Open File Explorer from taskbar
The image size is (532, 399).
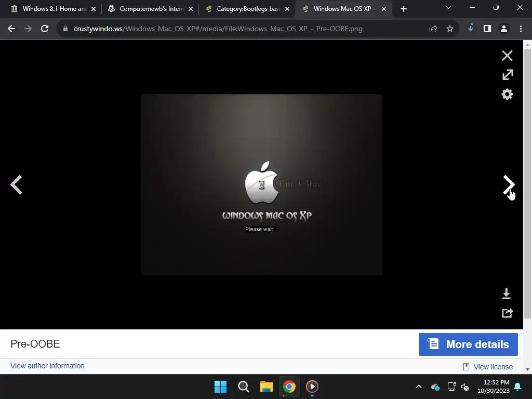(x=267, y=387)
